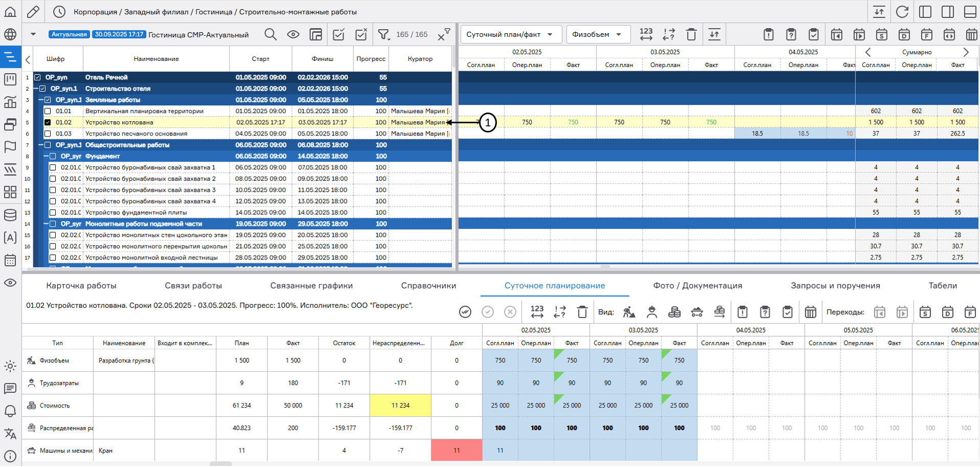Click the Куратор column header

click(420, 59)
